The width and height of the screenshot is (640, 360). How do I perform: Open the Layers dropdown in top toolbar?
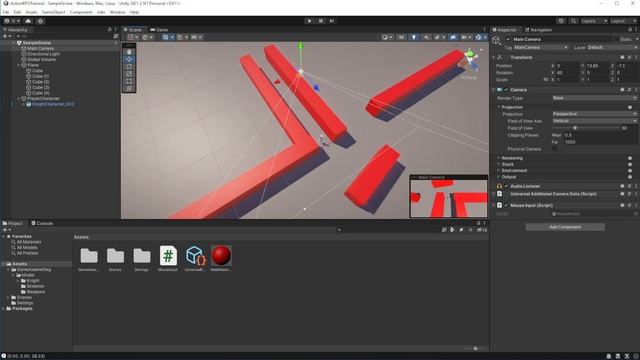click(594, 21)
